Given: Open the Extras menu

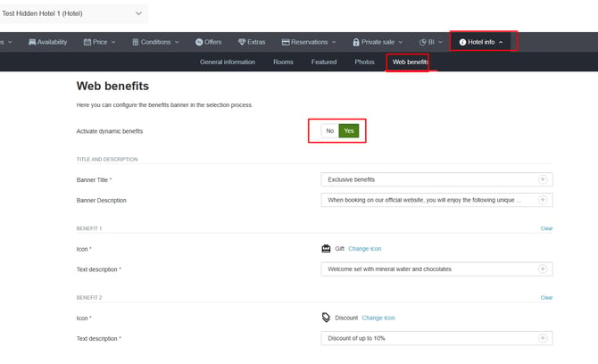Looking at the screenshot, I should point(252,42).
